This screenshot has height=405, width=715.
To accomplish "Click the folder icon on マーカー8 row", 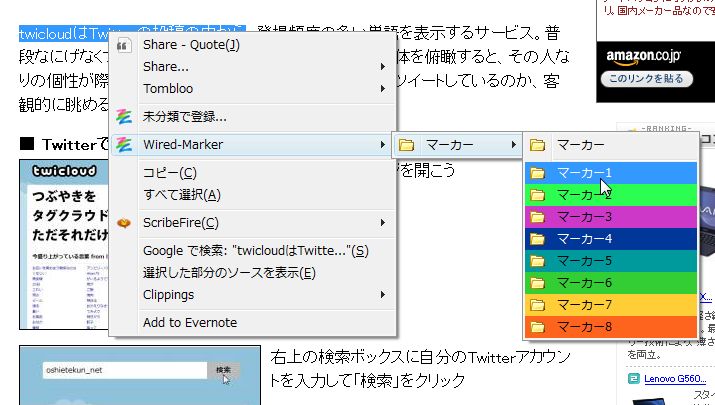I will 538,327.
